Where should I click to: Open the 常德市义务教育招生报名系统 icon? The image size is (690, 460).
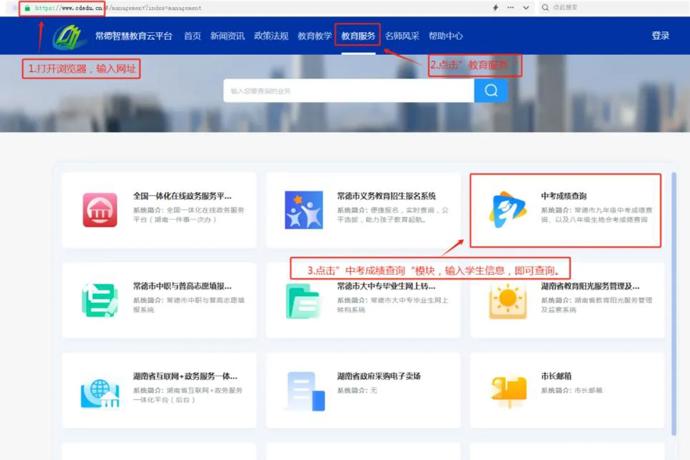pyautogui.click(x=303, y=210)
